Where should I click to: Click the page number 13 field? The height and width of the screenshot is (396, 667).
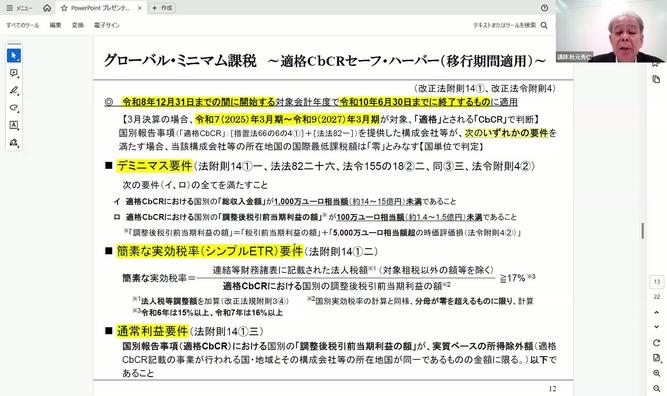coord(656,282)
